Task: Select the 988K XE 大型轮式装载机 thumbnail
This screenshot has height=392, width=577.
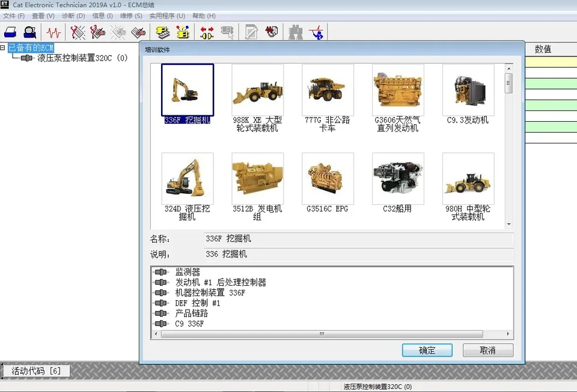Action: (258, 90)
